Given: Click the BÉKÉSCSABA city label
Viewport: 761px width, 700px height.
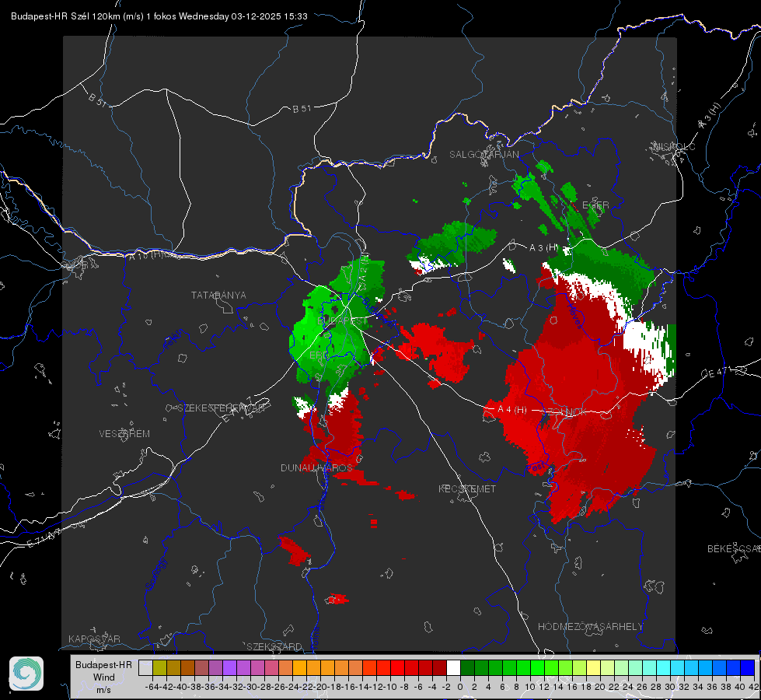Looking at the screenshot, I should [x=734, y=548].
